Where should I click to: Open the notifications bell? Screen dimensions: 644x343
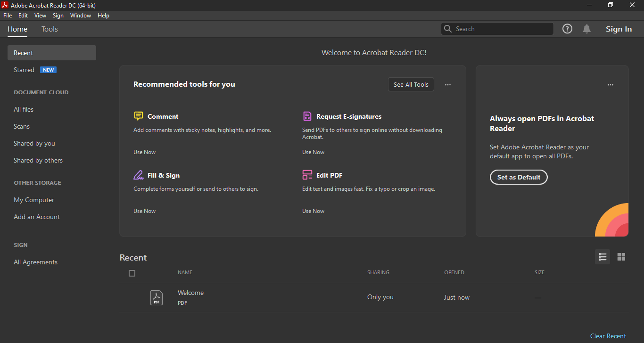point(586,29)
